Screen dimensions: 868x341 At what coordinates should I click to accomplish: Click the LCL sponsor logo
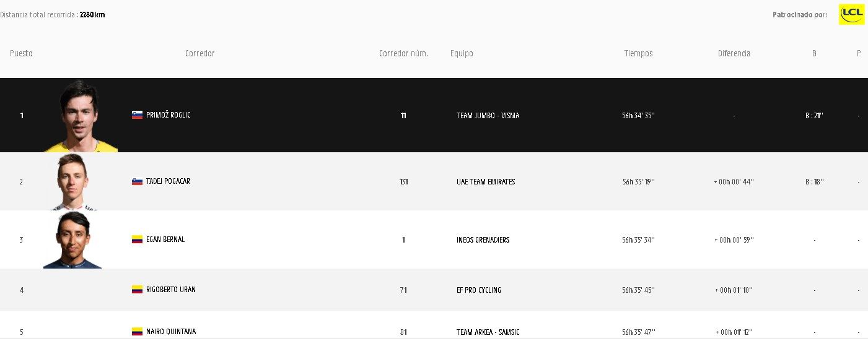(851, 14)
